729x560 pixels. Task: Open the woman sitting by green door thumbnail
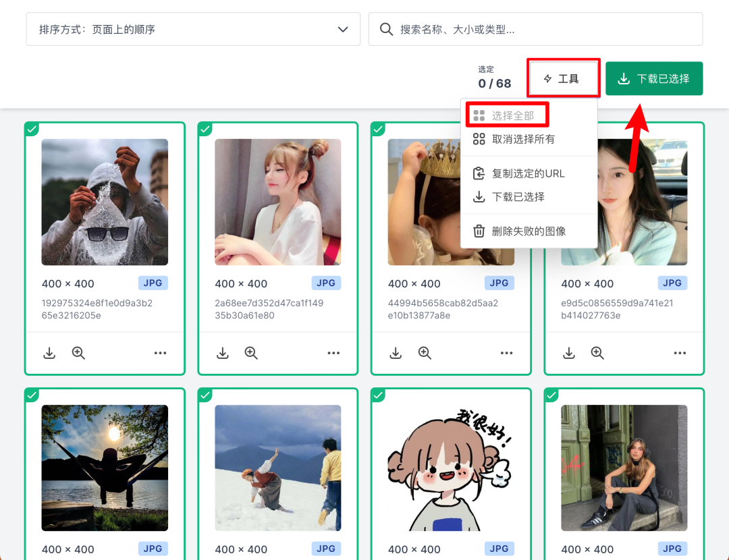pos(624,468)
